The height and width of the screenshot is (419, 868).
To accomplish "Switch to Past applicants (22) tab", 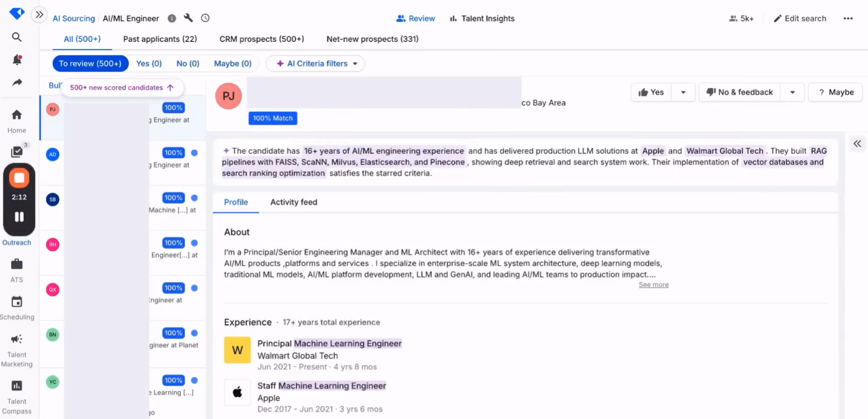I will coord(160,39).
